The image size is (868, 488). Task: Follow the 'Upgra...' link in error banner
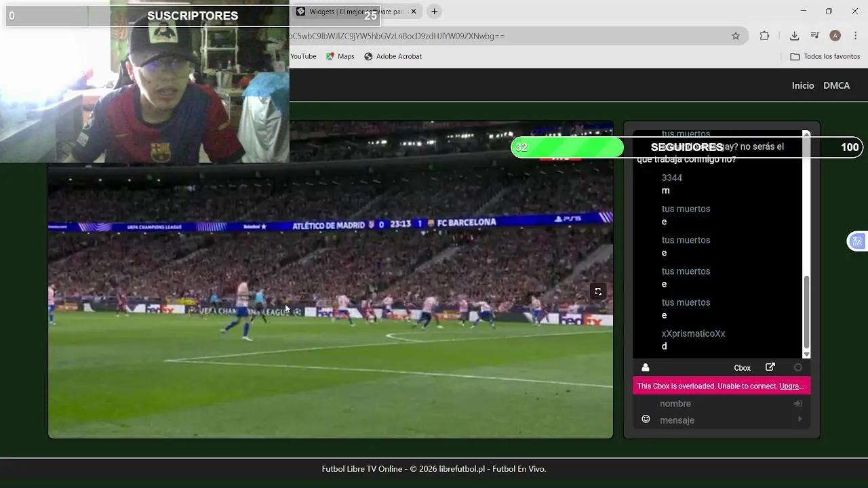coord(792,386)
